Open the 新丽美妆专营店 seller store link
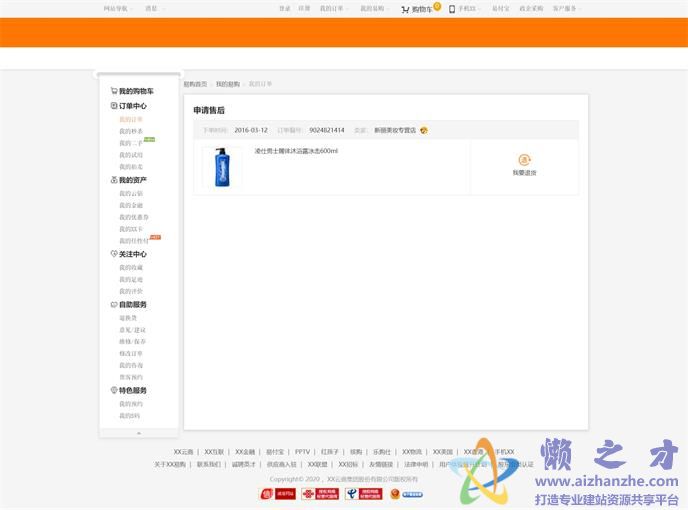The width and height of the screenshot is (688, 510). tap(395, 130)
